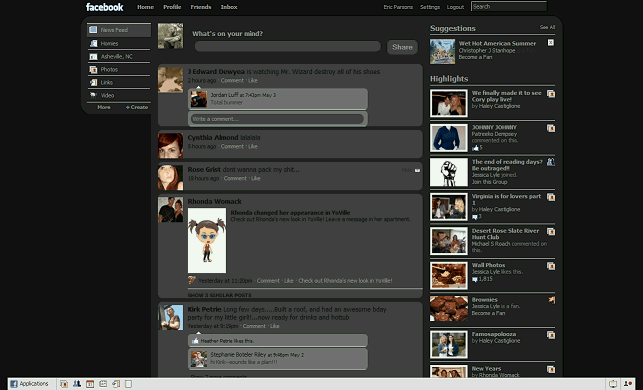643x390 pixels.
Task: Click See All in Suggestions
Action: [x=547, y=27]
